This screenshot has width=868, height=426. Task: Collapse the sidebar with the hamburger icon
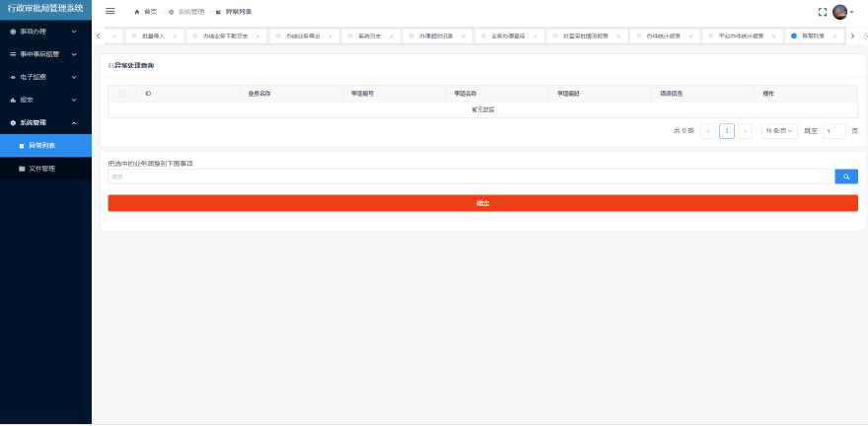click(110, 11)
